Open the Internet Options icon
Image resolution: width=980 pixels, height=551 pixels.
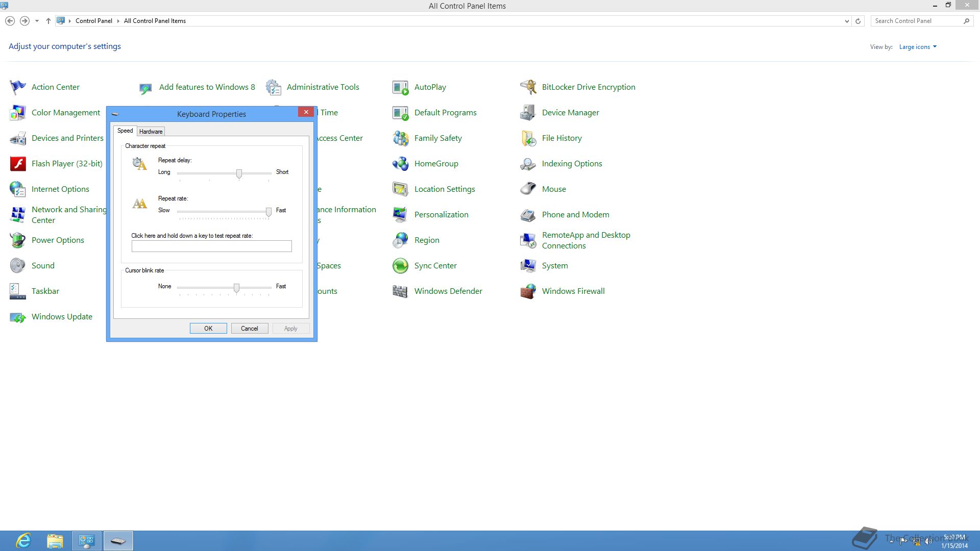[x=18, y=189]
